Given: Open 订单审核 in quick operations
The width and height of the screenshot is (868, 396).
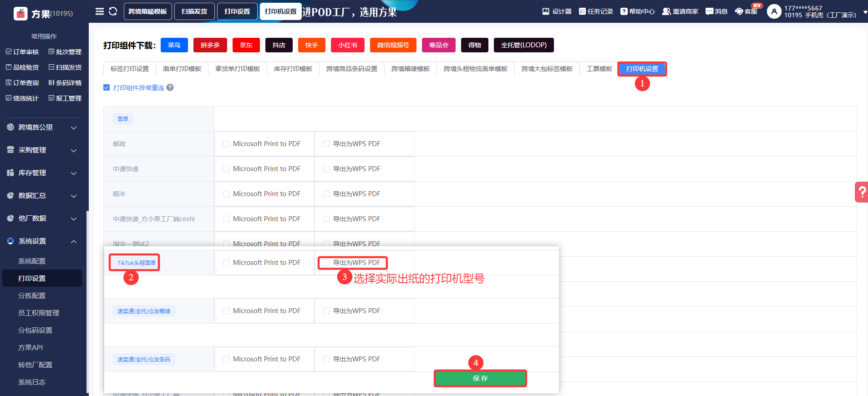Looking at the screenshot, I should [x=22, y=52].
